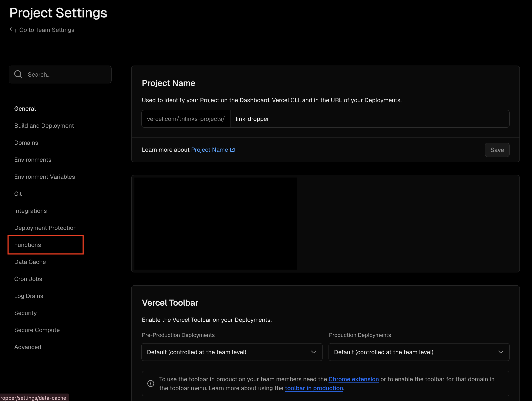The image size is (532, 401).
Task: Click the back arrow icon beside Team Settings
Action: [x=13, y=30]
